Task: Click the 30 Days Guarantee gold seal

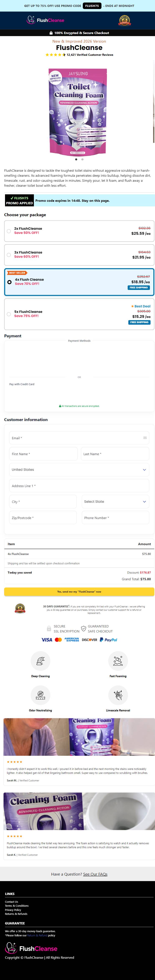Action: (x=20, y=609)
